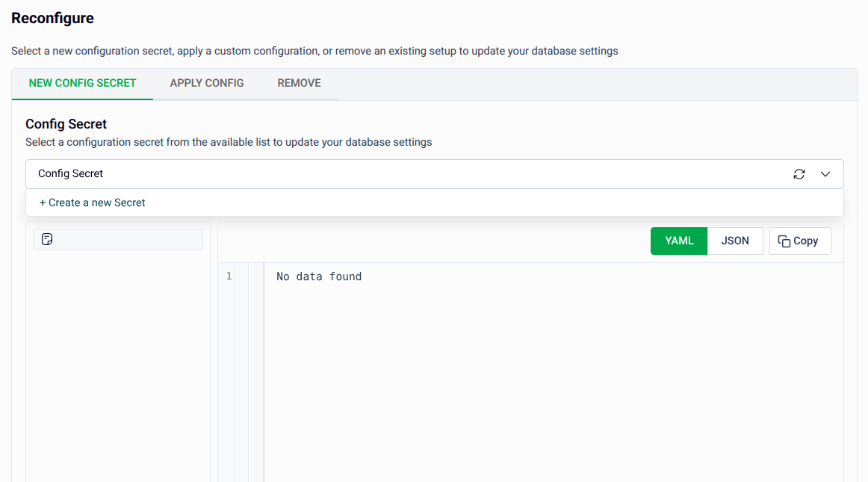Reload the Config Secret list using refresh arrows

(x=799, y=173)
